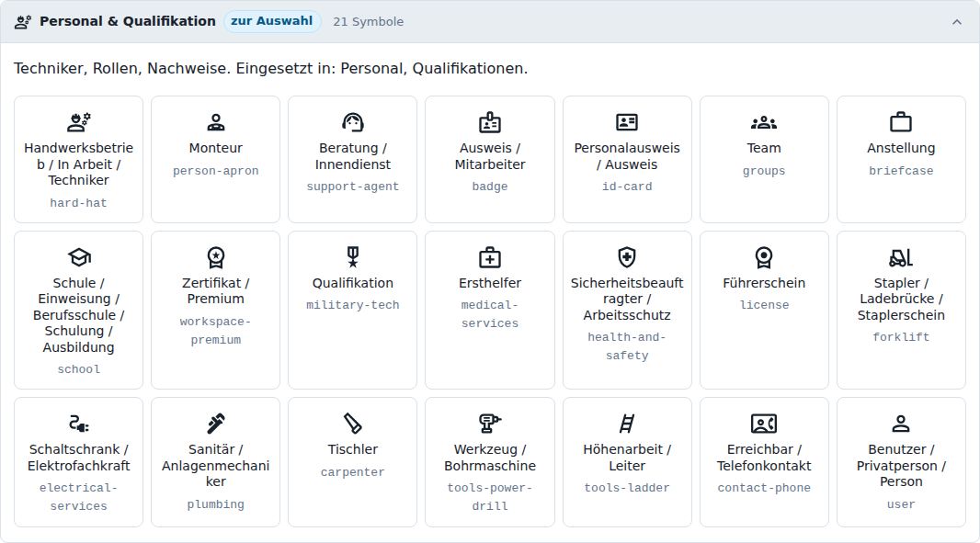This screenshot has width=980, height=543.
Task: Select the hard-hat Techniker icon
Action: (79, 122)
